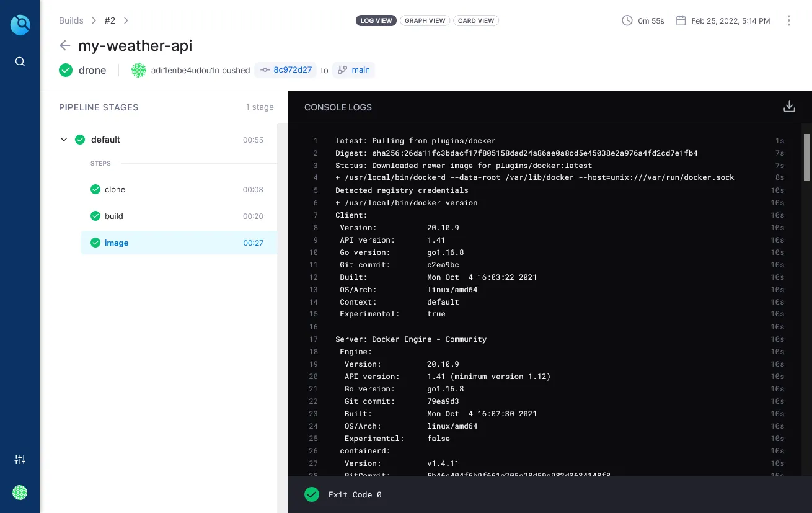The width and height of the screenshot is (812, 513).
Task: Go back using the left arrow icon
Action: (x=64, y=45)
